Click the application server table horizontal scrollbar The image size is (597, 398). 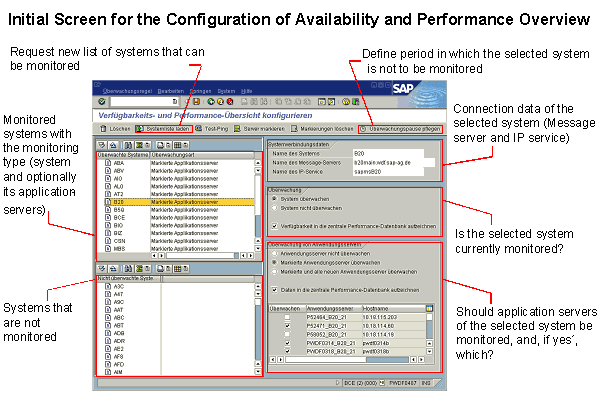(347, 360)
